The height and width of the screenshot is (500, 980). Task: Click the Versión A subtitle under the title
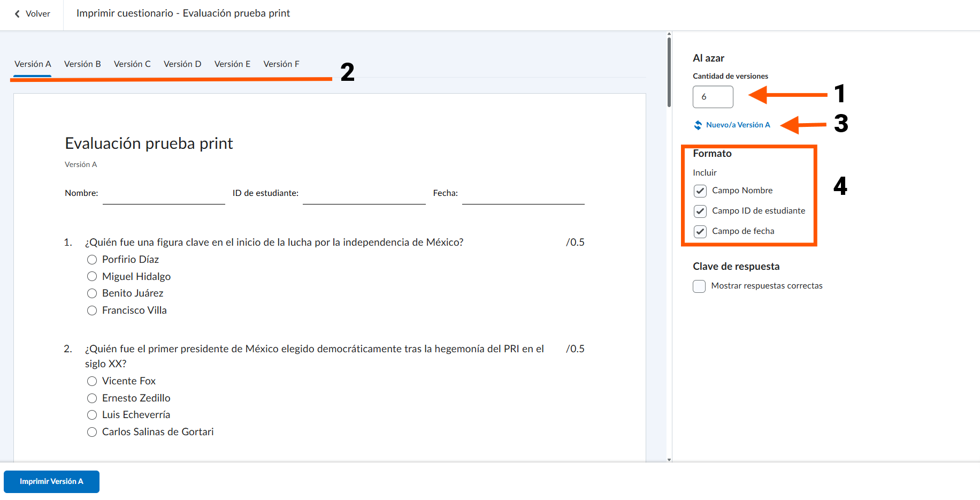(81, 165)
